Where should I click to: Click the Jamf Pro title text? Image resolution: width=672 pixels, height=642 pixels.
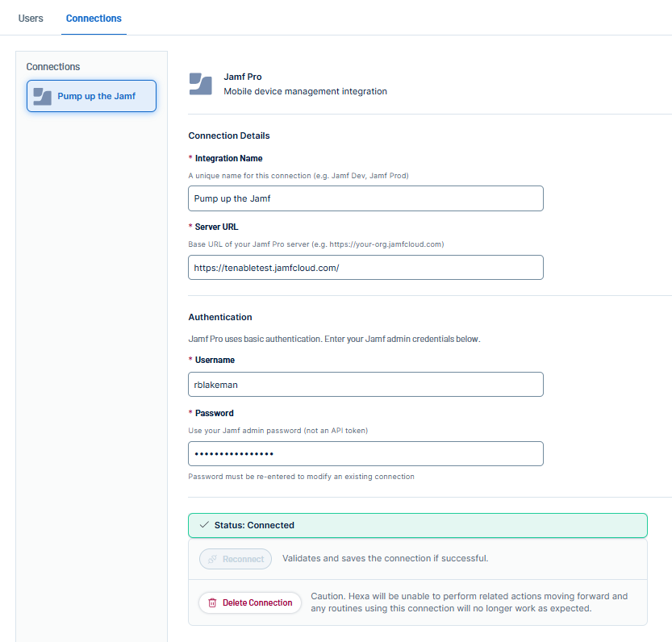point(243,77)
